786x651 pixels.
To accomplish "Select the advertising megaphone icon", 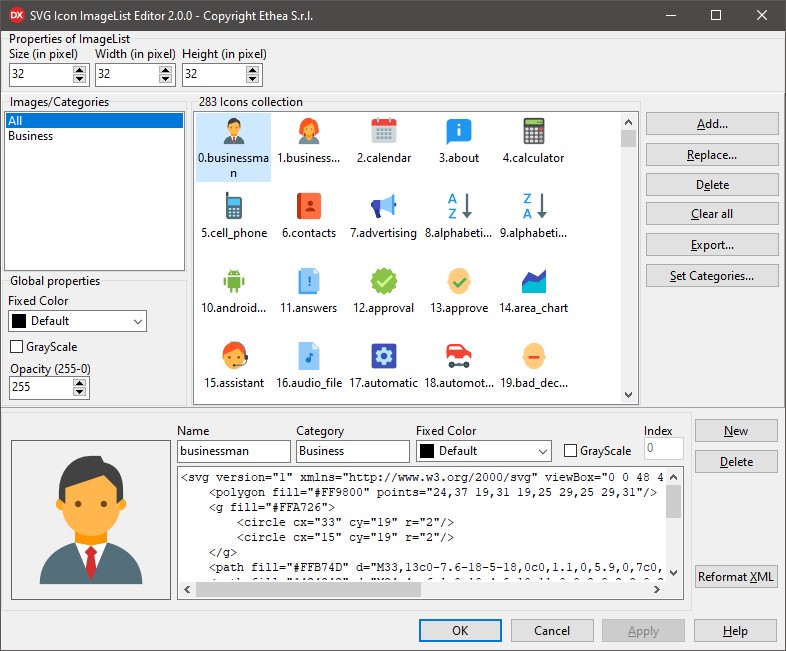I will tap(383, 206).
